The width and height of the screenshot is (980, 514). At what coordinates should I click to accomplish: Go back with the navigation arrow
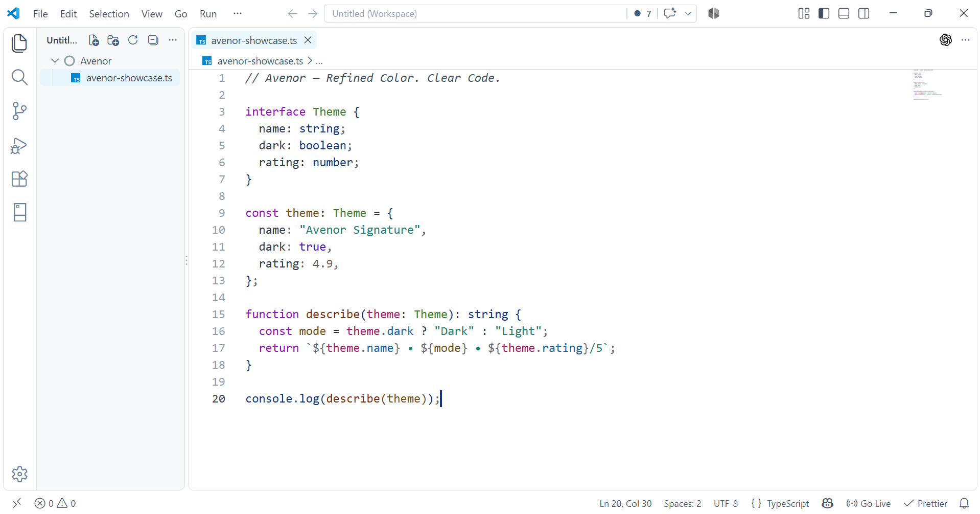pyautogui.click(x=292, y=14)
